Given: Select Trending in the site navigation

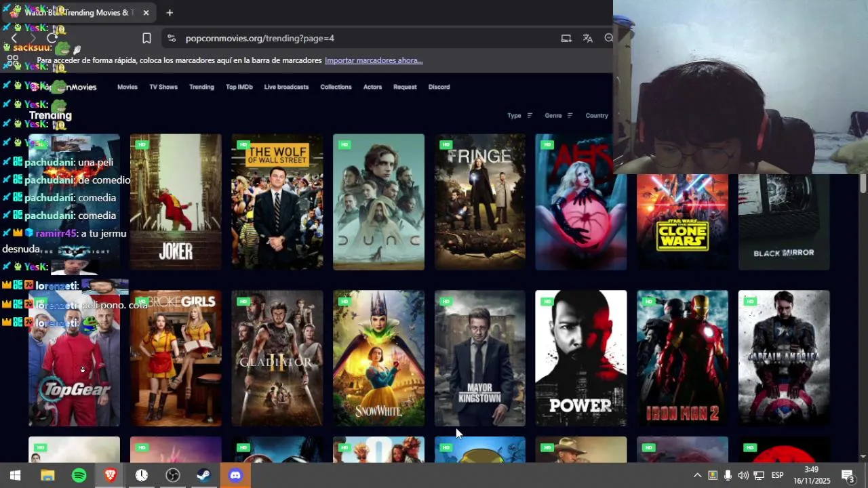Looking at the screenshot, I should click(201, 87).
